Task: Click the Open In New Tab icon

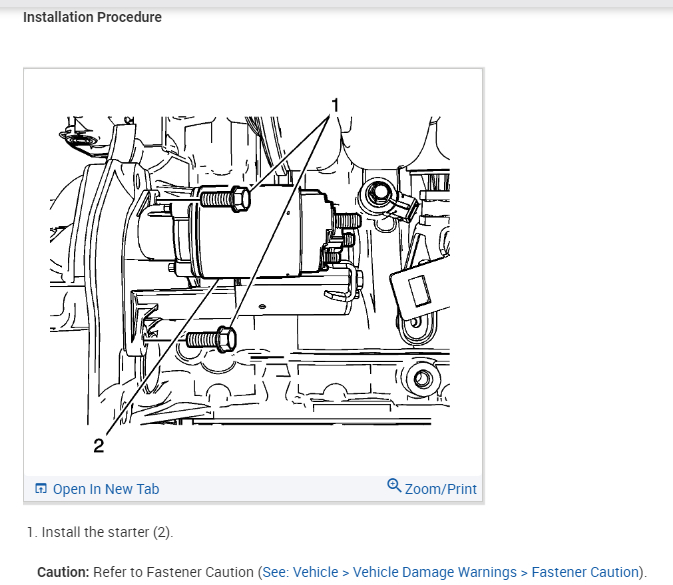Action: (x=41, y=488)
